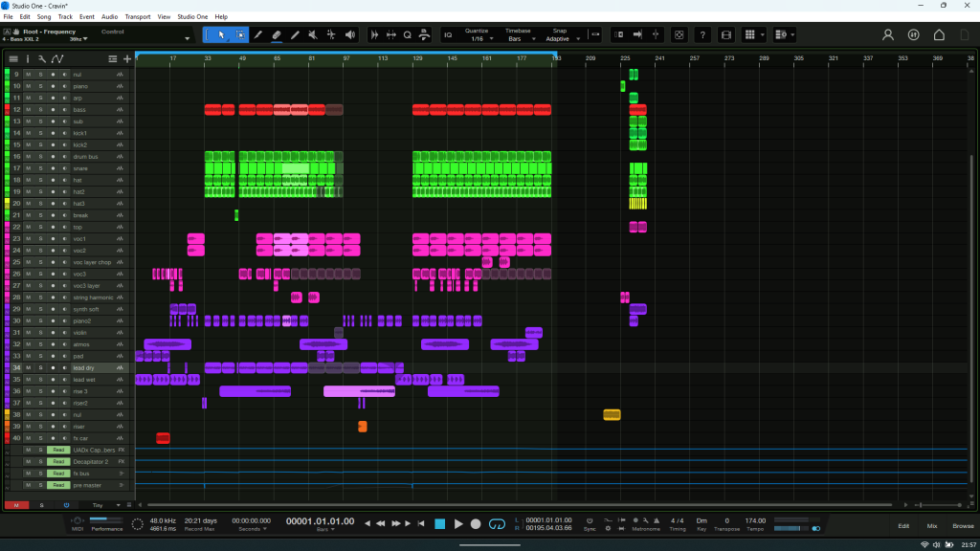The width and height of the screenshot is (980, 551).
Task: Open the Start page home icon
Action: 939,35
